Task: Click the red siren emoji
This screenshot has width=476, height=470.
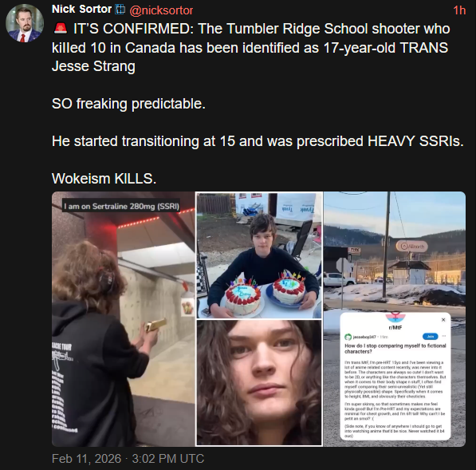Action: click(x=61, y=29)
